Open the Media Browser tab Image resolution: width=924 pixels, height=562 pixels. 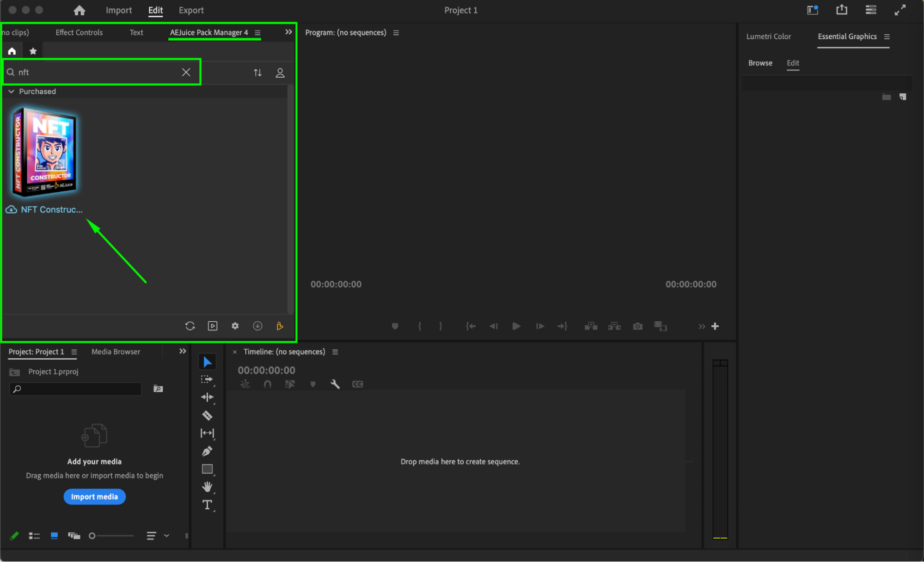[116, 352]
